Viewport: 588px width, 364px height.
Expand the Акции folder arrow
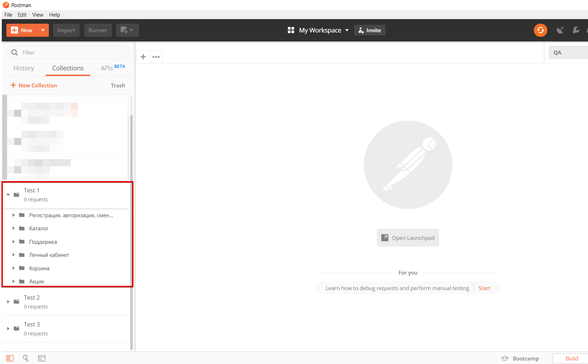click(13, 281)
